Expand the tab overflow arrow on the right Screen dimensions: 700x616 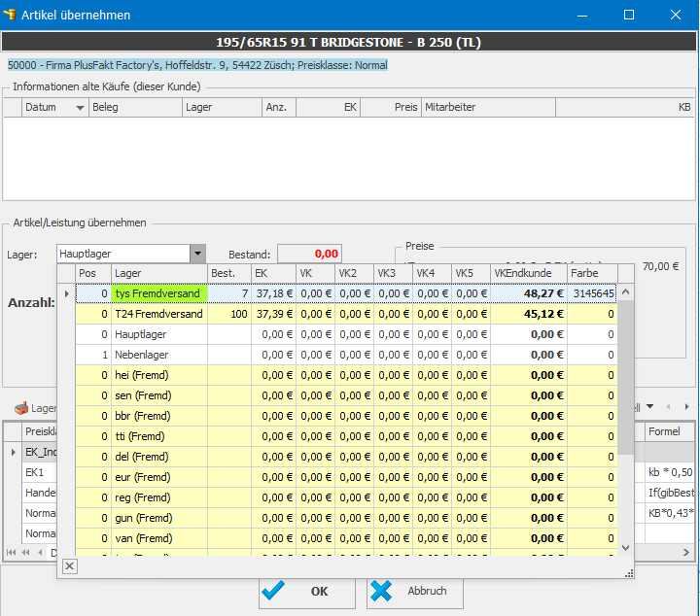(x=650, y=407)
